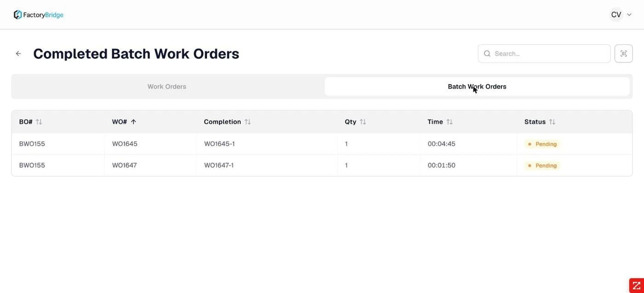Sort by the Status column arrows
The width and height of the screenshot is (644, 293).
pos(552,122)
